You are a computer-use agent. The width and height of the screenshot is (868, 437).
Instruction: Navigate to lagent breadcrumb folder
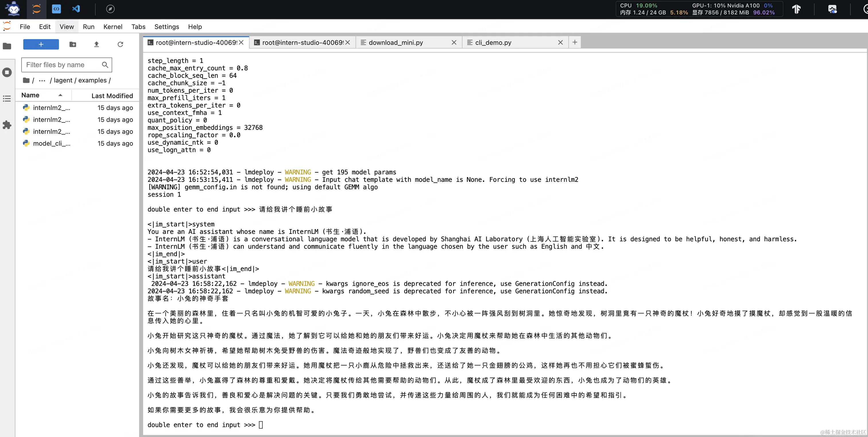[x=63, y=80]
